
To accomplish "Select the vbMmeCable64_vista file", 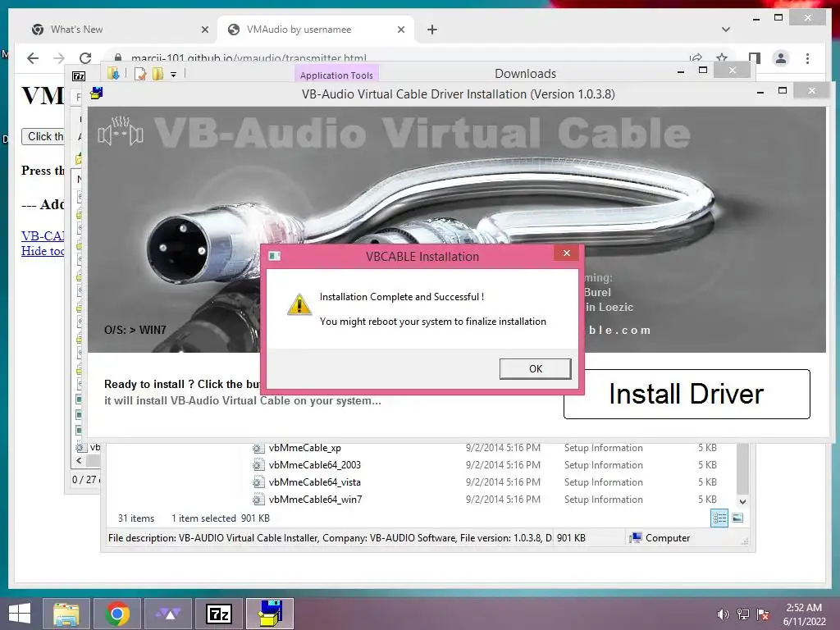I will point(314,482).
